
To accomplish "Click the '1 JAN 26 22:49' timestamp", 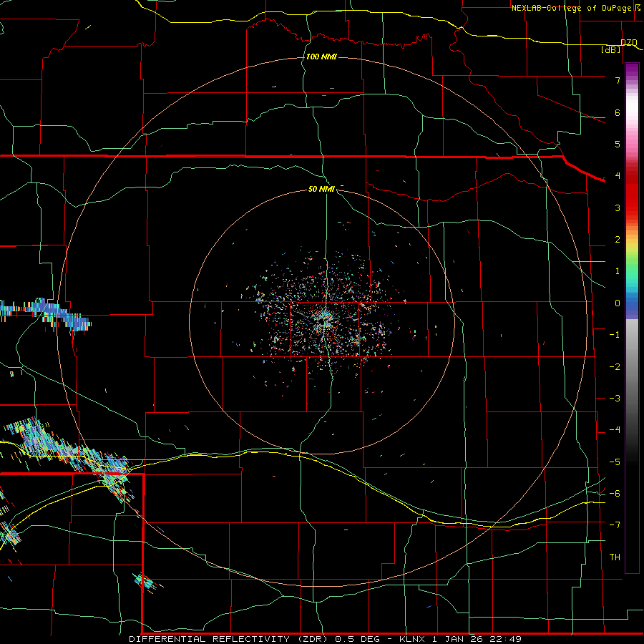I will coord(477,639).
